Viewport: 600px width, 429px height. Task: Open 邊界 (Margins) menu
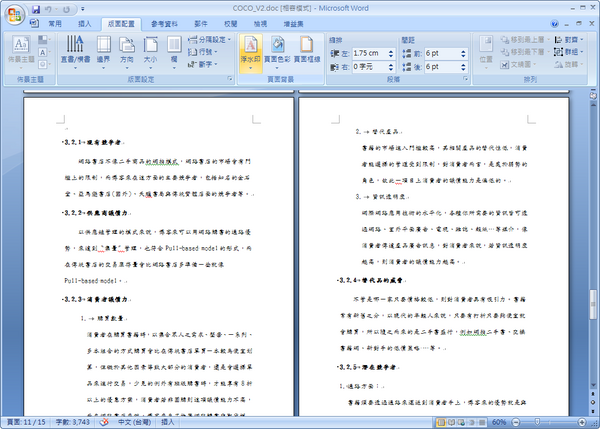[103, 53]
